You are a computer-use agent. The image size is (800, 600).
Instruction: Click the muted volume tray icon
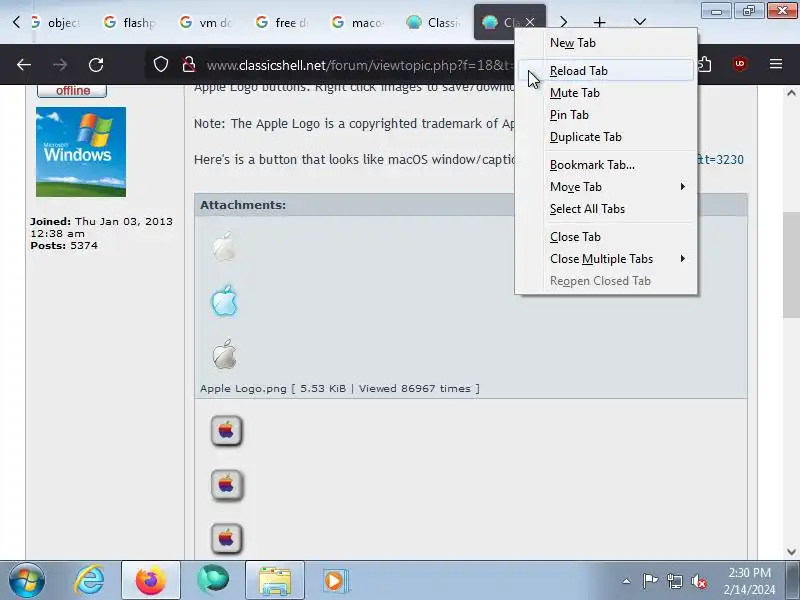click(x=699, y=581)
